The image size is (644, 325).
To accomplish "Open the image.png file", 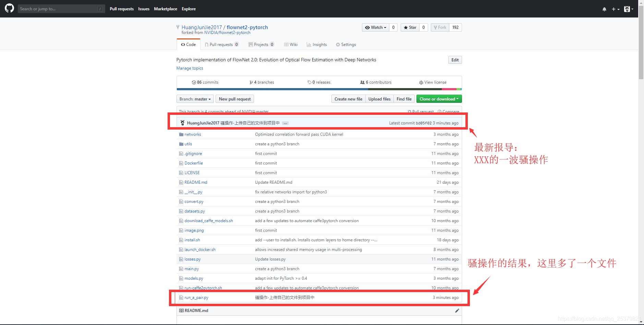I will pos(194,230).
